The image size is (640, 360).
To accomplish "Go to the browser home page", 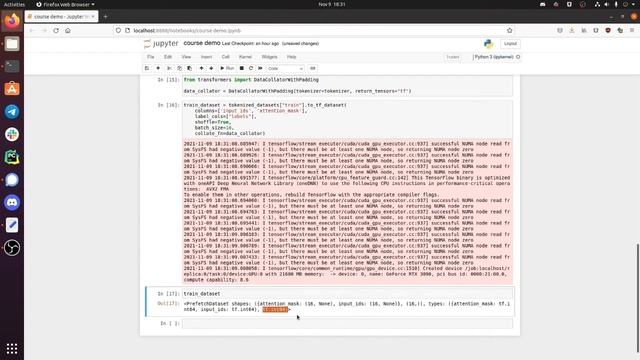I will (x=68, y=31).
